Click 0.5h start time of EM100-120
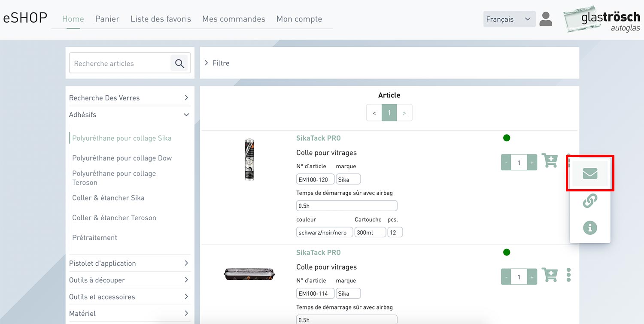 (x=346, y=206)
